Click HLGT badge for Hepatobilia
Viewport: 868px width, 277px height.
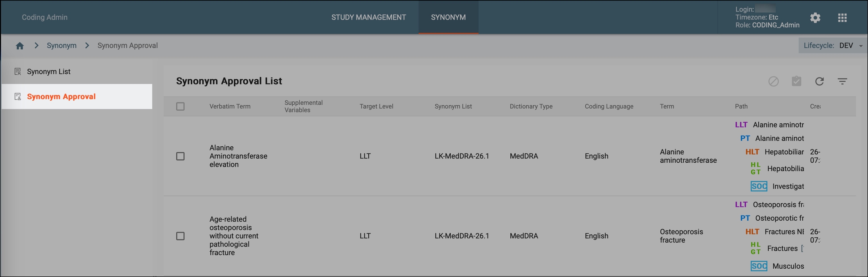[x=756, y=168]
